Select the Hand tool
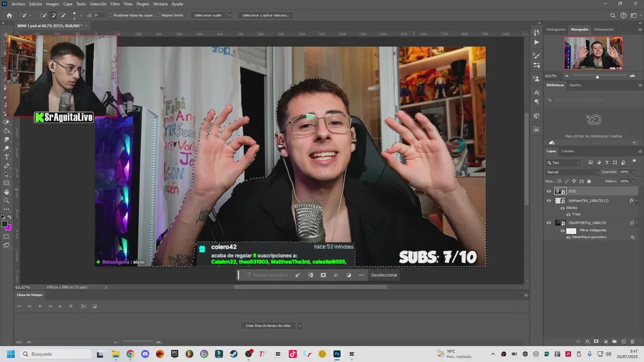The height and width of the screenshot is (362, 644). click(7, 192)
